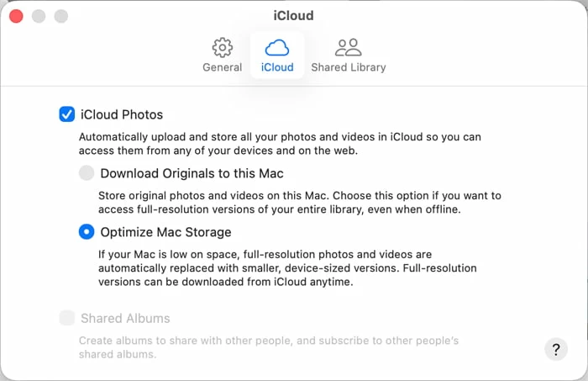Click the iCloud Photos description paragraph
The image size is (588, 381).
point(280,144)
